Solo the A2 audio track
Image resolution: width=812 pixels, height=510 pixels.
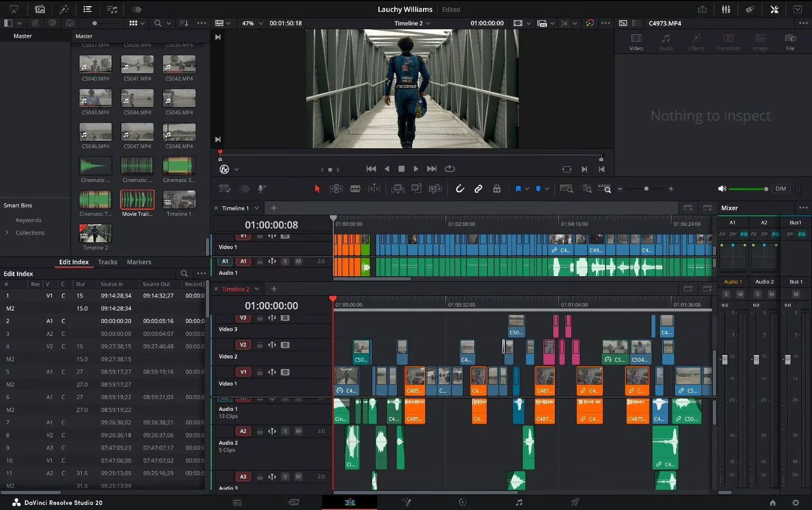click(x=285, y=431)
